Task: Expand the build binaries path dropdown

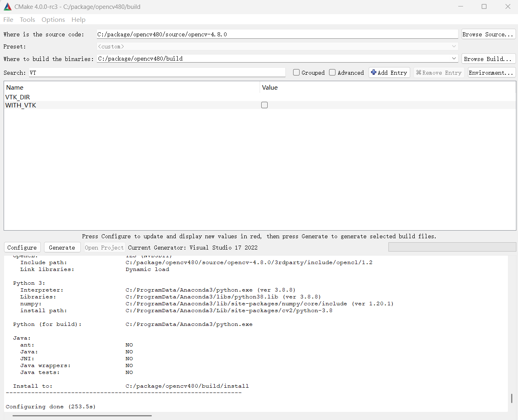Action: point(454,59)
